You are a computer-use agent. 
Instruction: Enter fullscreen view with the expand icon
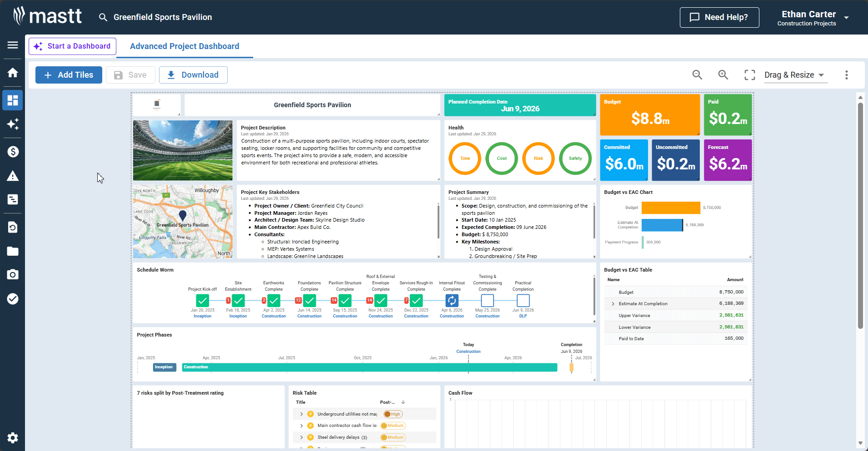pos(749,75)
